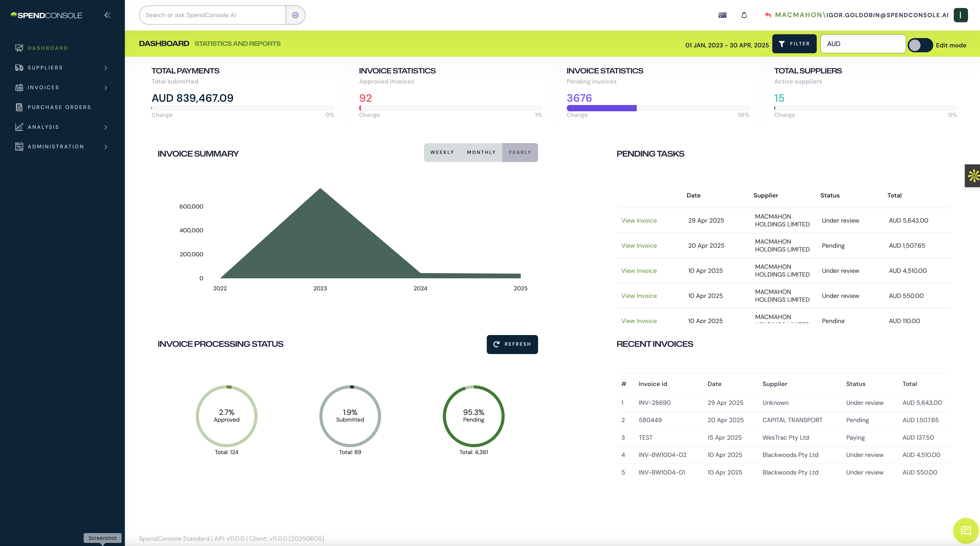The height and width of the screenshot is (546, 980).
Task: Open the chat support bubble icon
Action: tap(966, 530)
